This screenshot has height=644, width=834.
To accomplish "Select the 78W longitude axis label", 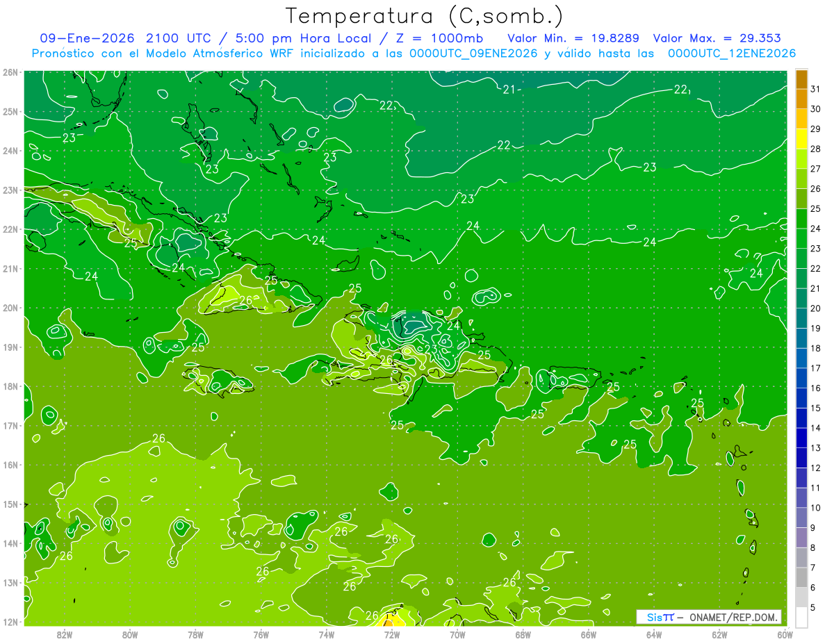I will point(195,634).
